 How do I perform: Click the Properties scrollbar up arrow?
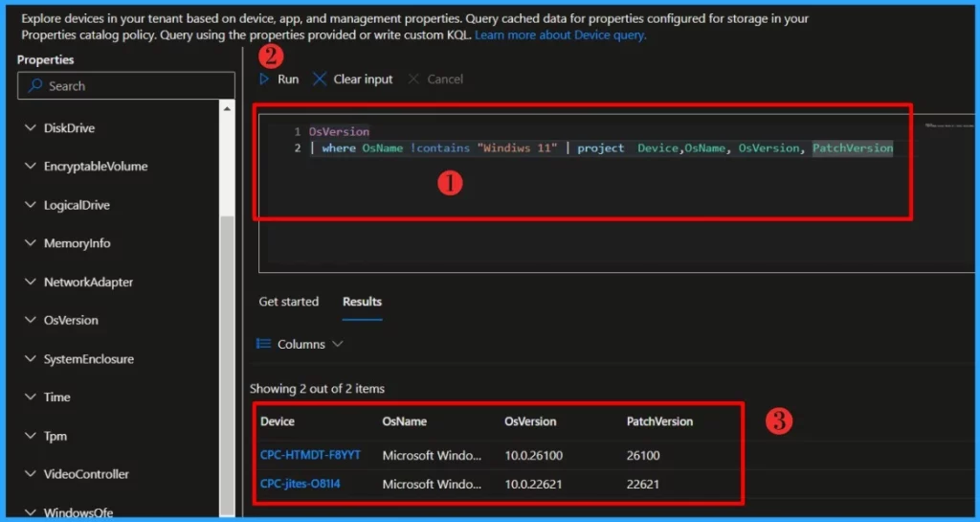226,109
